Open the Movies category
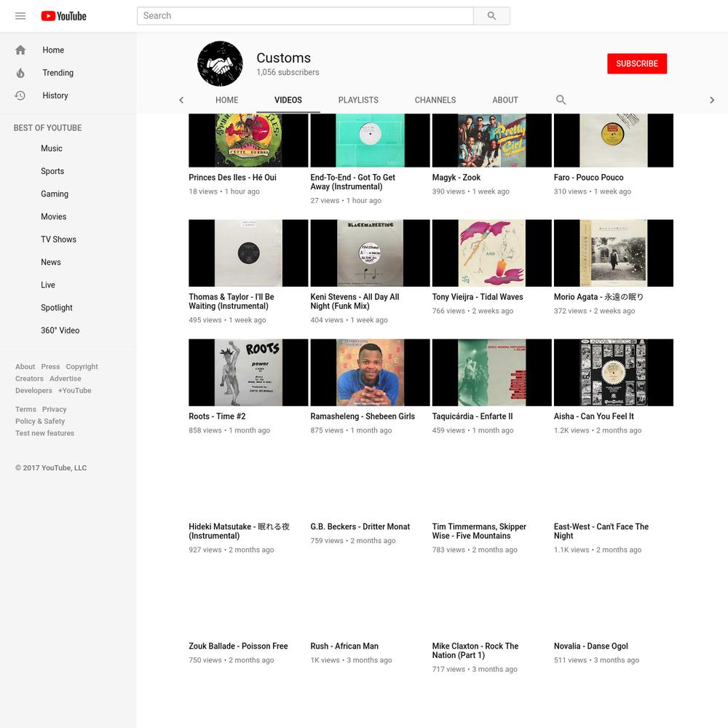Viewport: 728px width, 728px height. 53,217
